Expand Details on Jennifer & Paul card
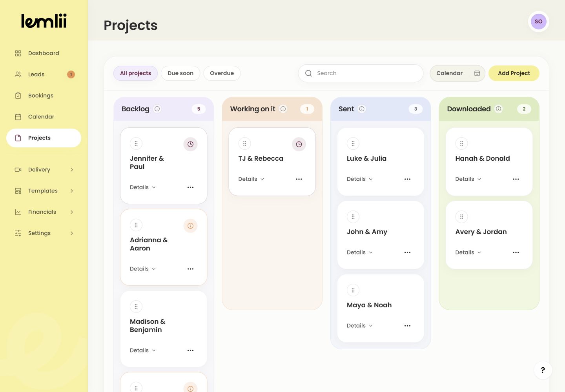 143,187
